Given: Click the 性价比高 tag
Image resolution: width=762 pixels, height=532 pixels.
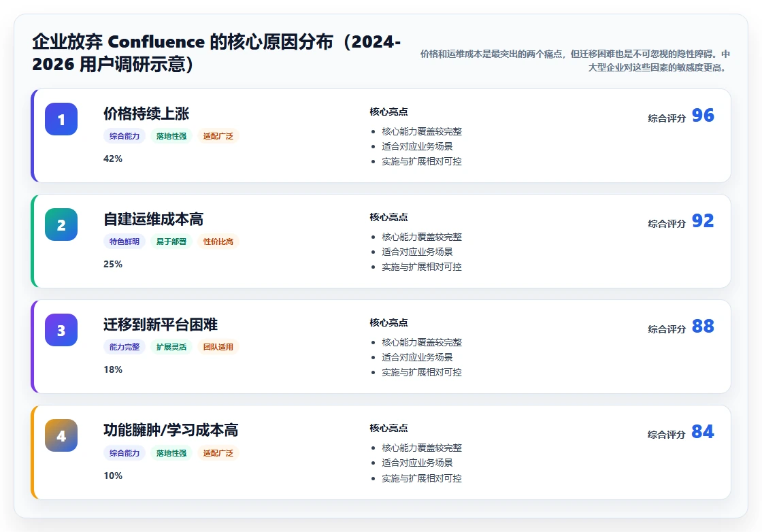Looking at the screenshot, I should pyautogui.click(x=218, y=242).
